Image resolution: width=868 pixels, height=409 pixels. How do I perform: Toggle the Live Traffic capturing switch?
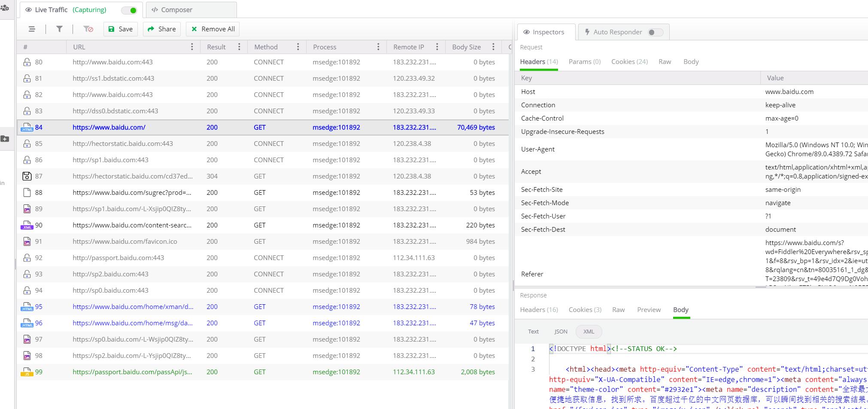(129, 10)
